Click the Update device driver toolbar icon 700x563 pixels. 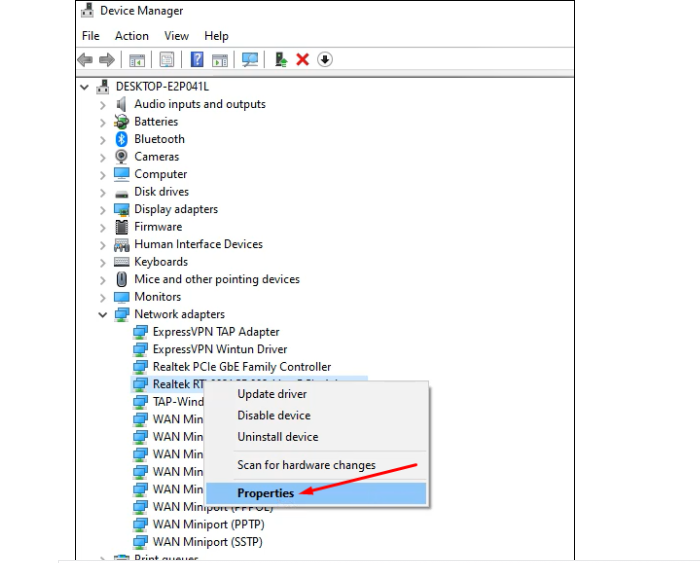point(281,59)
